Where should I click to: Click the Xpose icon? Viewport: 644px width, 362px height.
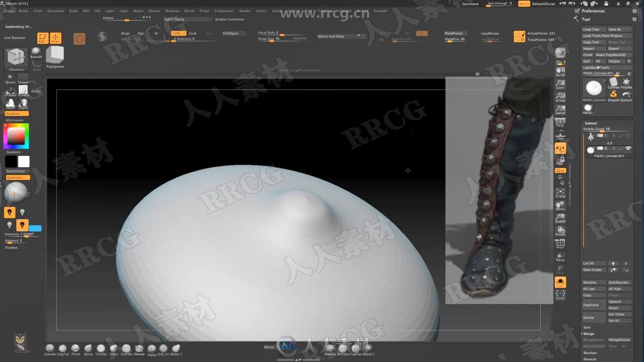(560, 295)
